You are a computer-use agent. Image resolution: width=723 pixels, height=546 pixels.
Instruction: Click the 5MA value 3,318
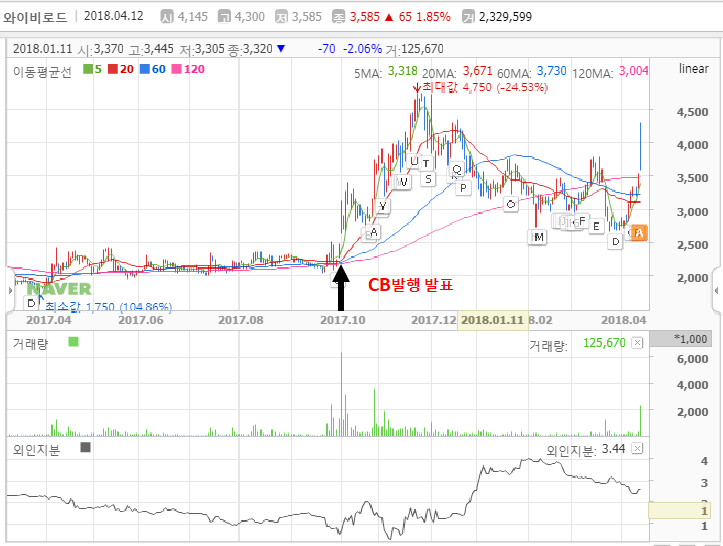pos(402,71)
